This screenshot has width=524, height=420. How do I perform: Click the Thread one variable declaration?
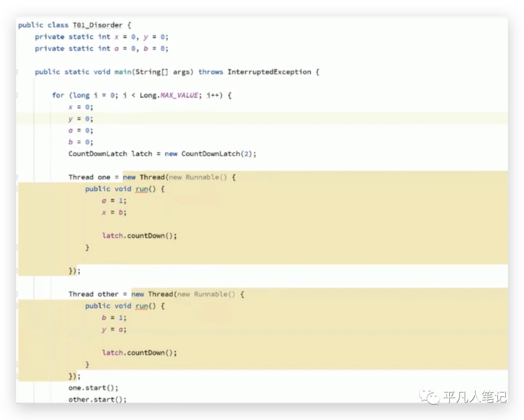pyautogui.click(x=89, y=177)
